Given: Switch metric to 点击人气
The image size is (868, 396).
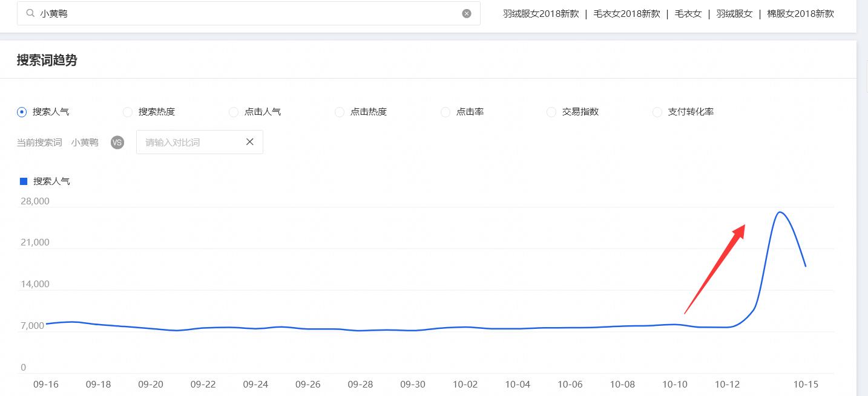Looking at the screenshot, I should click(233, 112).
